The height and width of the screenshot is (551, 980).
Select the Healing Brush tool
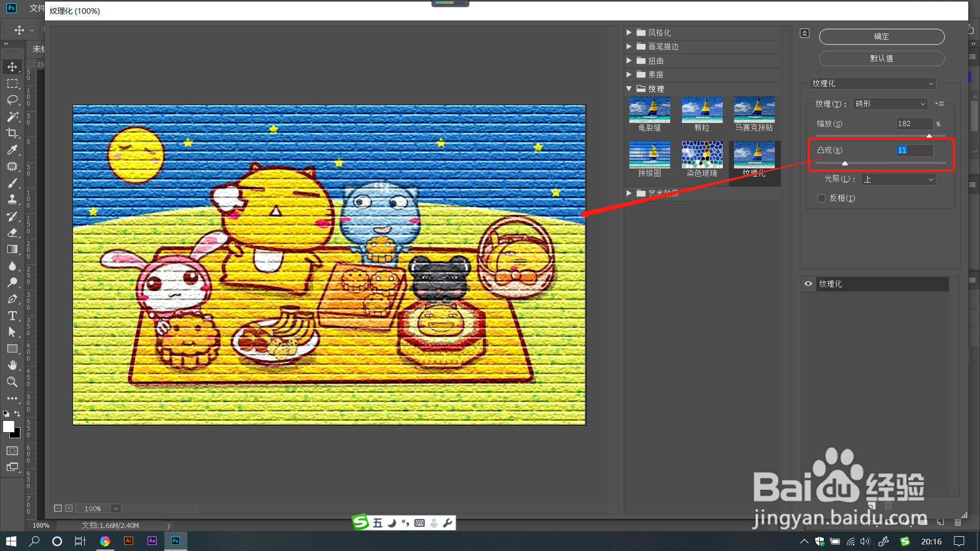[12, 166]
